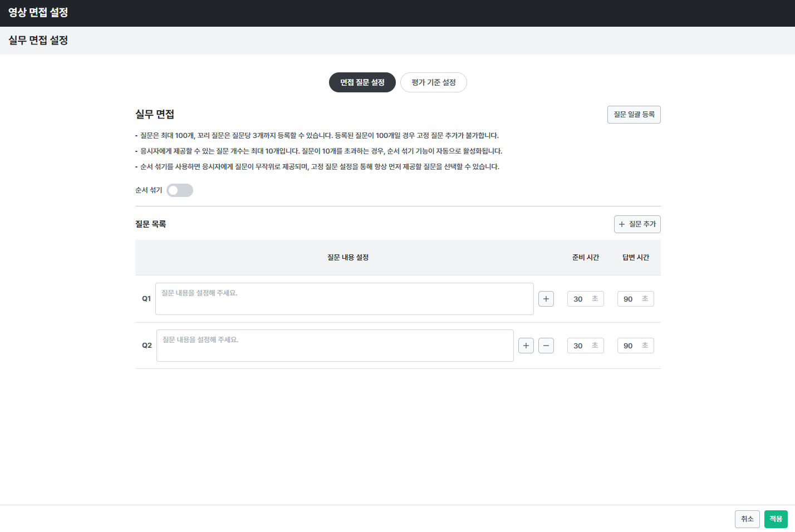Click the 질문 일괄 등록 button
The image size is (795, 532).
634,115
